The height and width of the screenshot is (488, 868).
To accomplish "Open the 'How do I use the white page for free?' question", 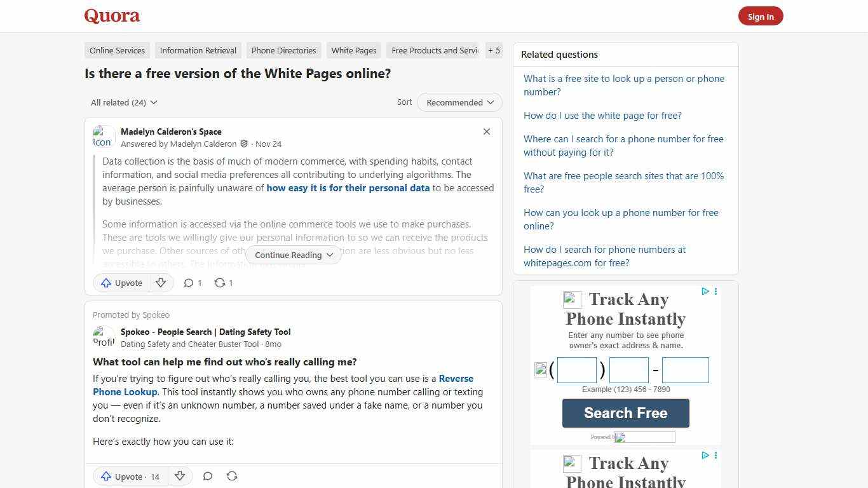I will pyautogui.click(x=602, y=116).
